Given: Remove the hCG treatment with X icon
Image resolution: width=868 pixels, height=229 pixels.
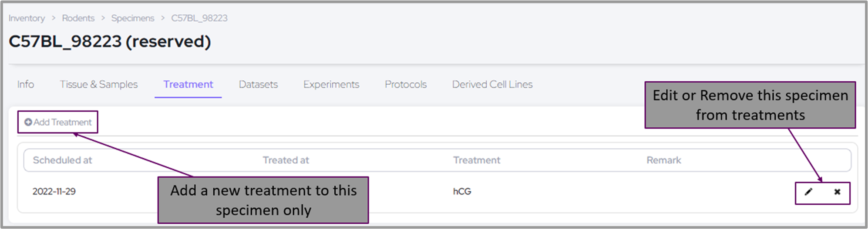Looking at the screenshot, I should pos(837,192).
